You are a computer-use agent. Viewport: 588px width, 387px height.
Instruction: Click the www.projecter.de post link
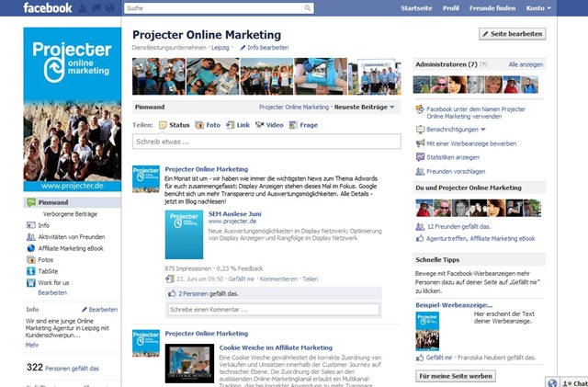click(x=232, y=222)
